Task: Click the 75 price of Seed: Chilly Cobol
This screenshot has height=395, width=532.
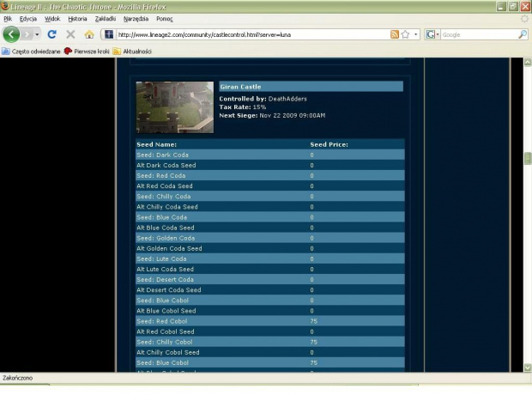Action: [x=313, y=342]
